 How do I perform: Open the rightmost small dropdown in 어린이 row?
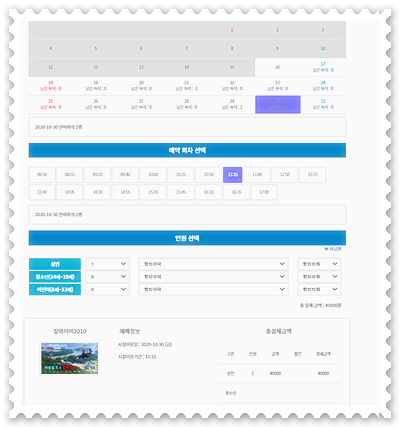pyautogui.click(x=319, y=289)
